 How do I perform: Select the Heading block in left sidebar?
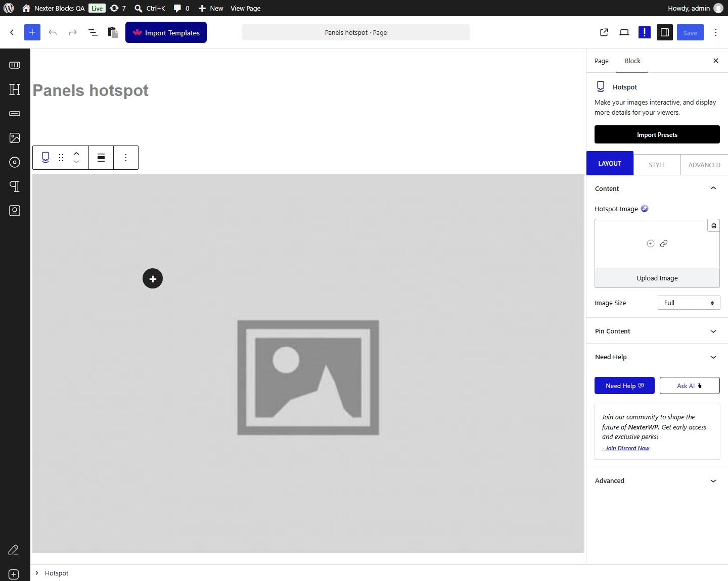click(15, 89)
